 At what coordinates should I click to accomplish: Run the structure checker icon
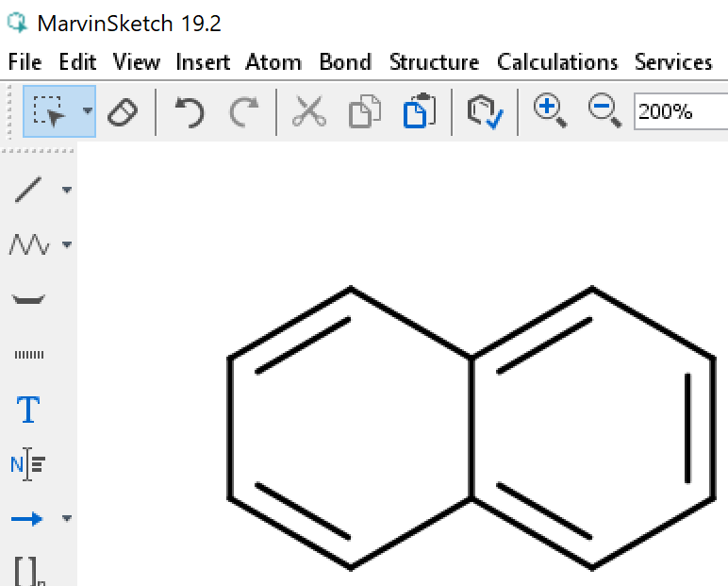pos(485,112)
